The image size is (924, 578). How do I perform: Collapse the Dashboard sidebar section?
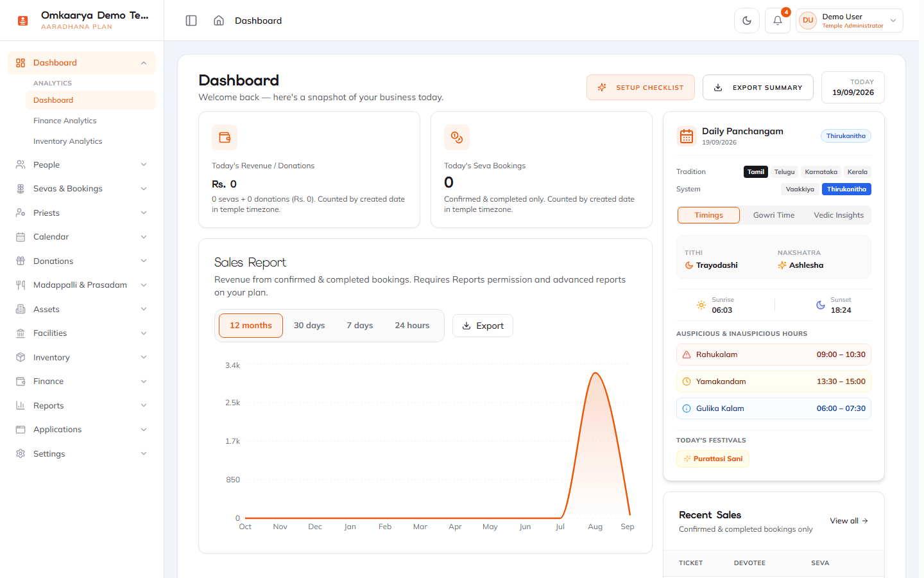click(x=144, y=63)
